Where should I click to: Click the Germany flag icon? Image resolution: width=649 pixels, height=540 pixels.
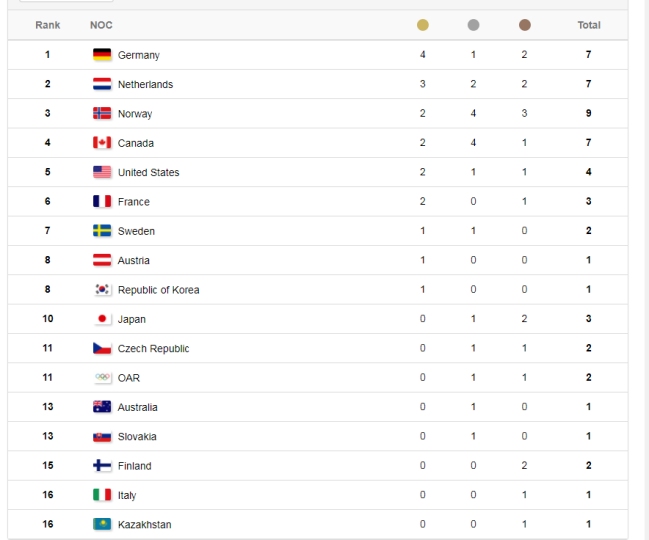(102, 55)
